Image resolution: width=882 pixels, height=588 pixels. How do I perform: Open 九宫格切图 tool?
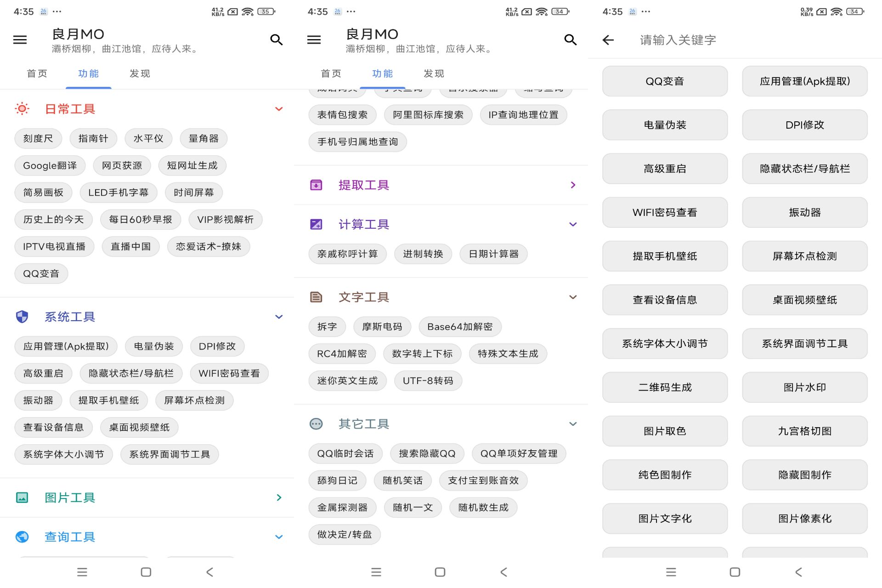pyautogui.click(x=803, y=430)
